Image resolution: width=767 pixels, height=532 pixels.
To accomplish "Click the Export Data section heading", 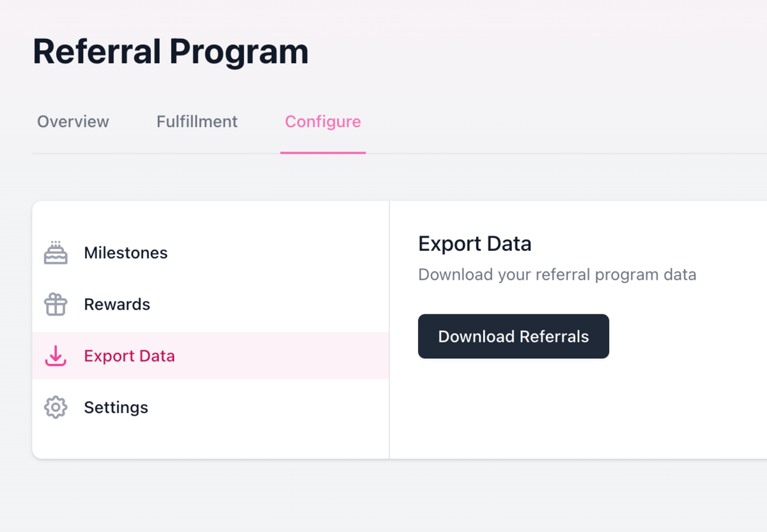I will pos(475,244).
